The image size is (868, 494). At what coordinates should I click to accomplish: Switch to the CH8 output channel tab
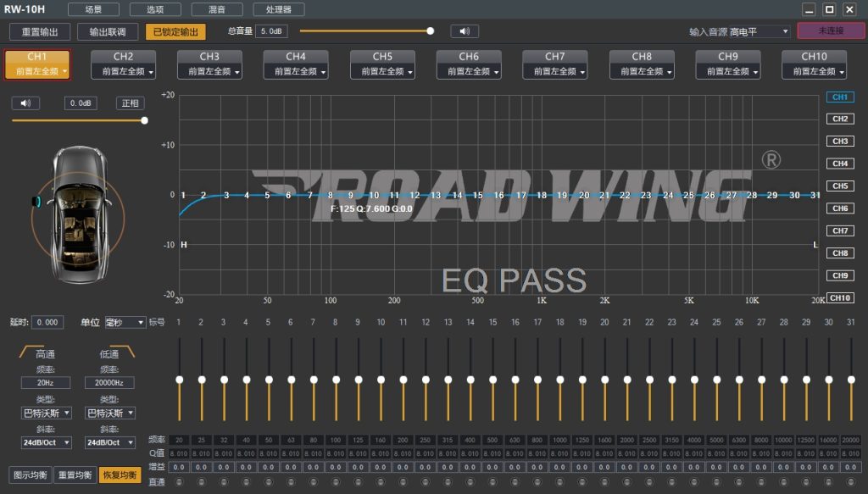642,57
